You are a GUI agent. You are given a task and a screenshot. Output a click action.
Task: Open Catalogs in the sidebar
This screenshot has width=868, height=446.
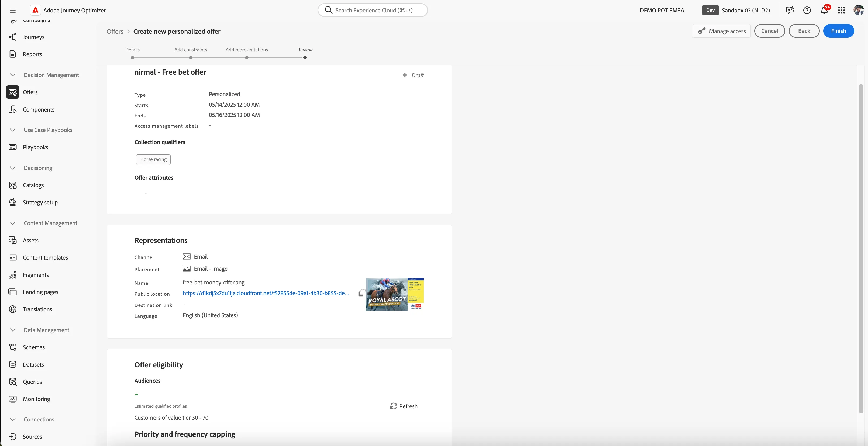[33, 185]
